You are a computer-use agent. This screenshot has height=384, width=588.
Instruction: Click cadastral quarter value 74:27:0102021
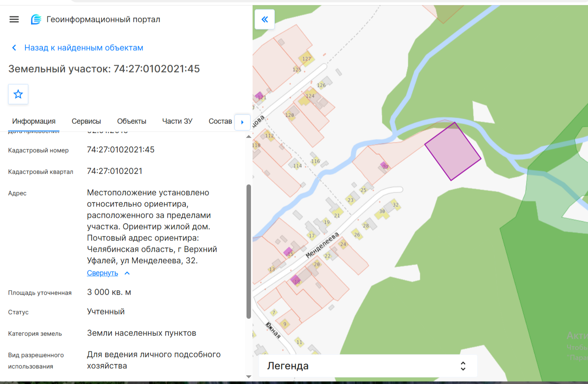click(x=115, y=171)
